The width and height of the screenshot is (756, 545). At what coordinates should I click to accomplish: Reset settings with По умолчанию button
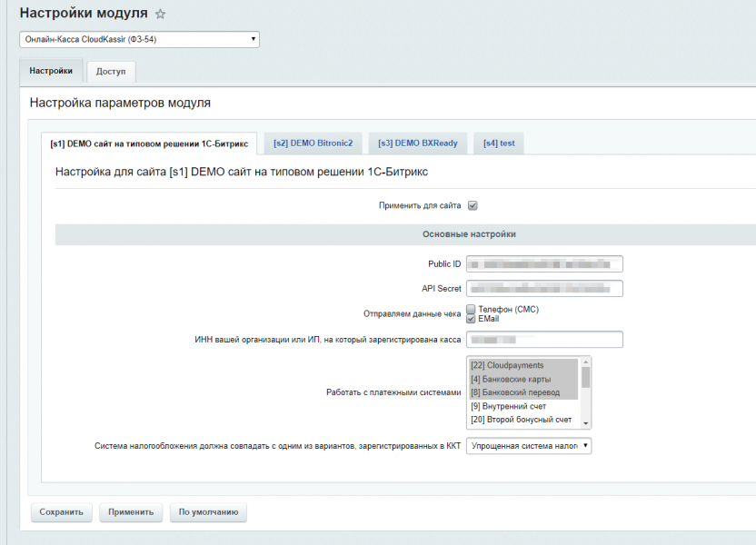pyautogui.click(x=208, y=512)
